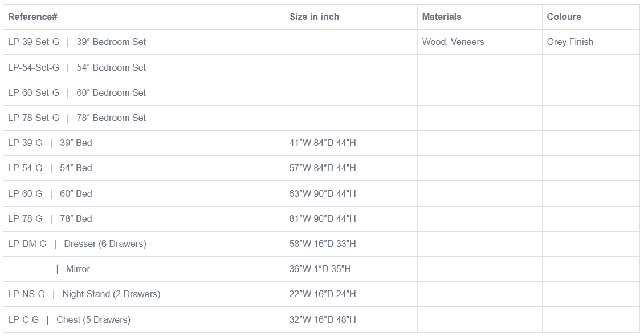
Task: Click the 57″W 84″D 44″H size cell
Action: click(x=323, y=168)
